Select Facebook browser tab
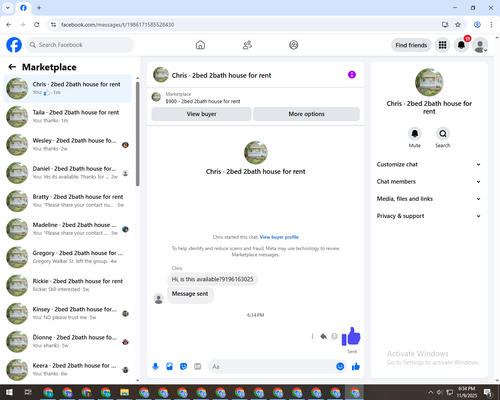The image size is (500, 400). click(x=23, y=8)
